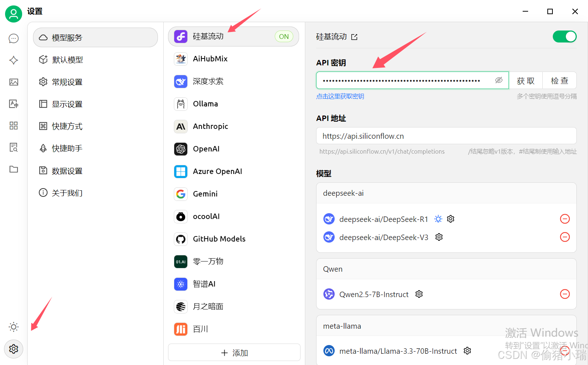Screen dimensions: 588x365
Task: Open 模型服务 settings section
Action: click(x=95, y=37)
